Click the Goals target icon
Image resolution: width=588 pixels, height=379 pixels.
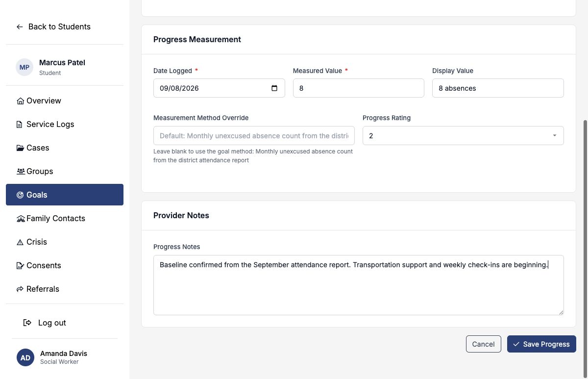coord(20,195)
